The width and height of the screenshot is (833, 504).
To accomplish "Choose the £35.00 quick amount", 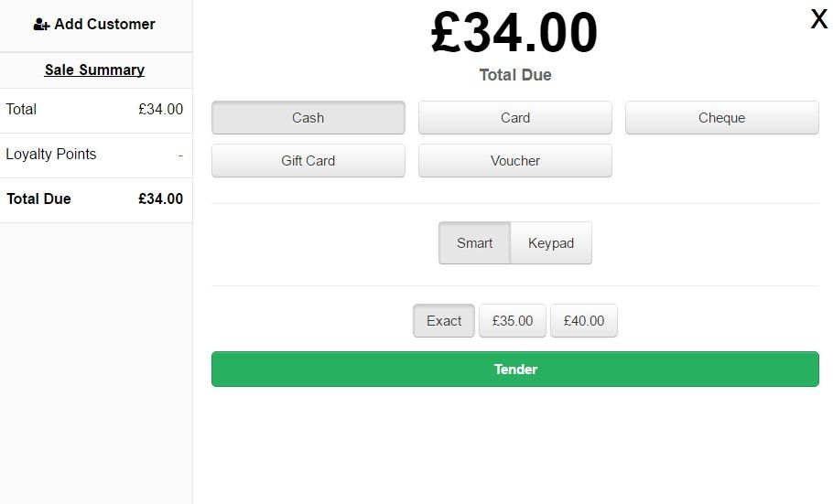I will coord(512,321).
